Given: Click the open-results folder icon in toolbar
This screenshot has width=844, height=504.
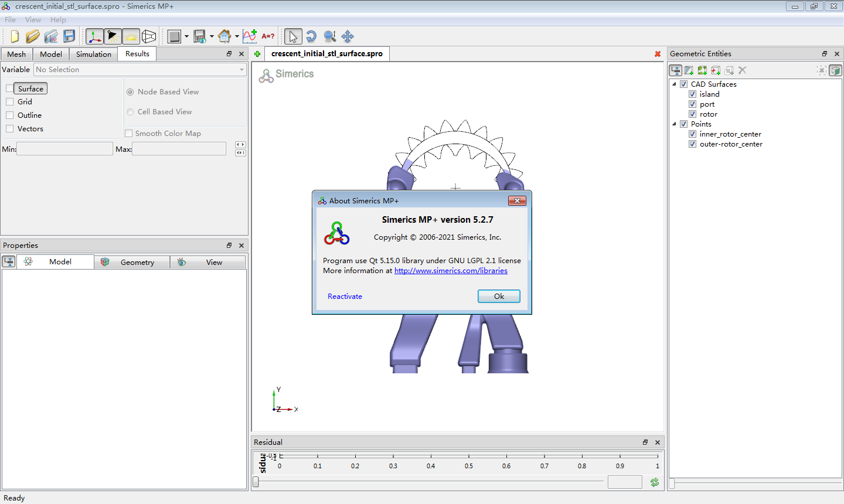Looking at the screenshot, I should (x=51, y=36).
